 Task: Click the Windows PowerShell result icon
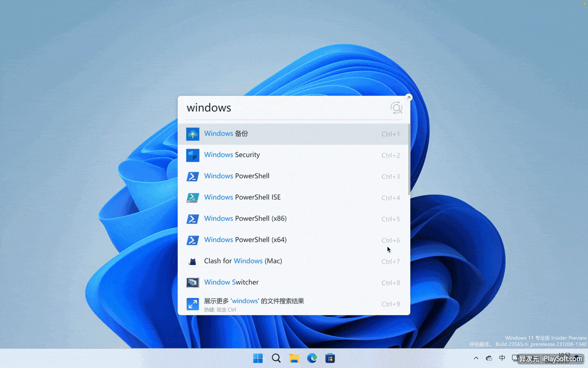(x=193, y=176)
